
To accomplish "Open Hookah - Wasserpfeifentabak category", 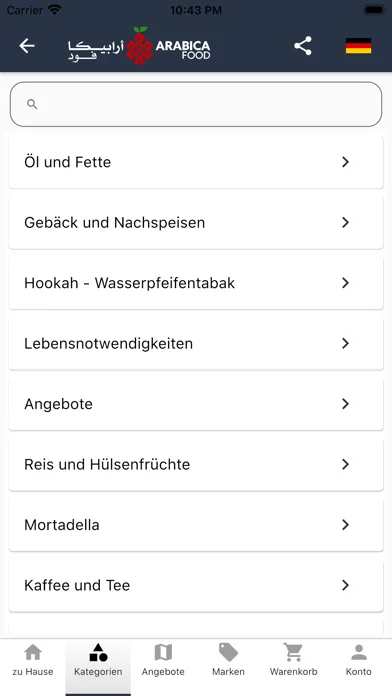I will pyautogui.click(x=196, y=283).
